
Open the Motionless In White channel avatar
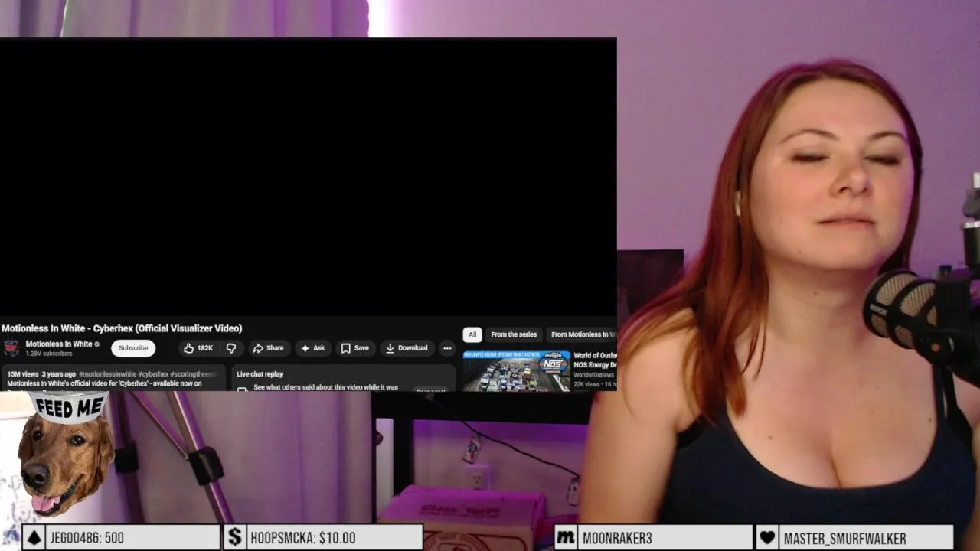(x=11, y=348)
